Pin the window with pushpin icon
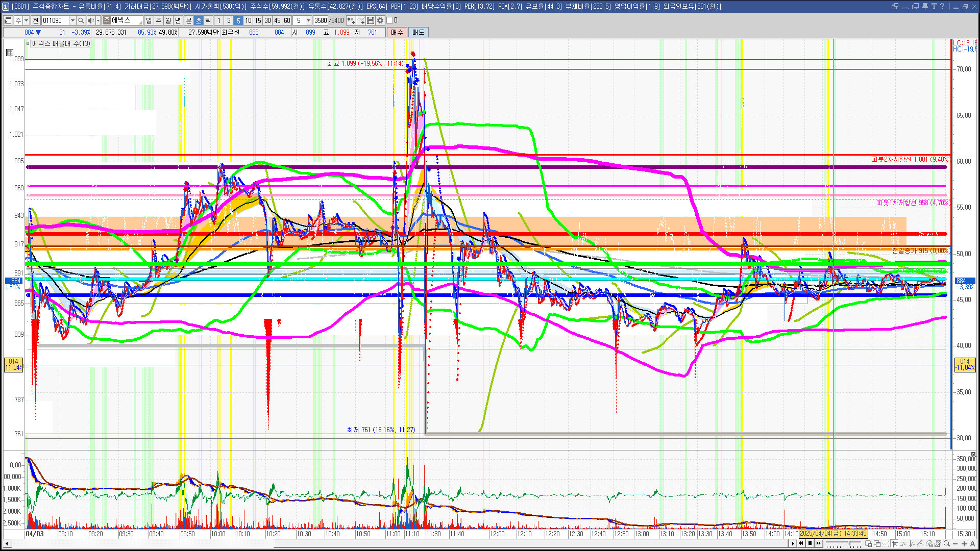 click(x=925, y=6)
